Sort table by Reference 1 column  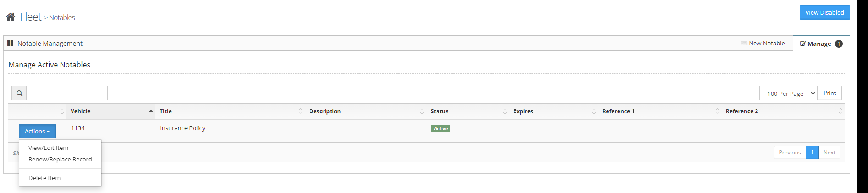tap(658, 111)
